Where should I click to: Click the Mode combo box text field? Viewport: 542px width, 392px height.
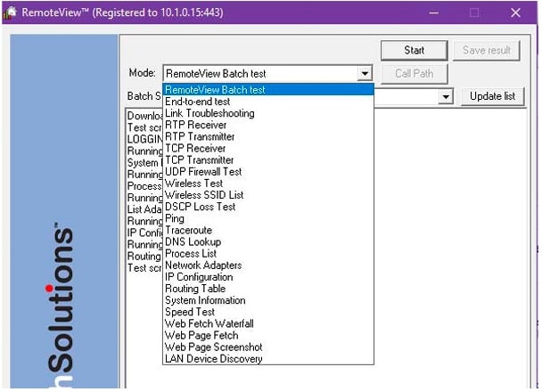pyautogui.click(x=260, y=74)
